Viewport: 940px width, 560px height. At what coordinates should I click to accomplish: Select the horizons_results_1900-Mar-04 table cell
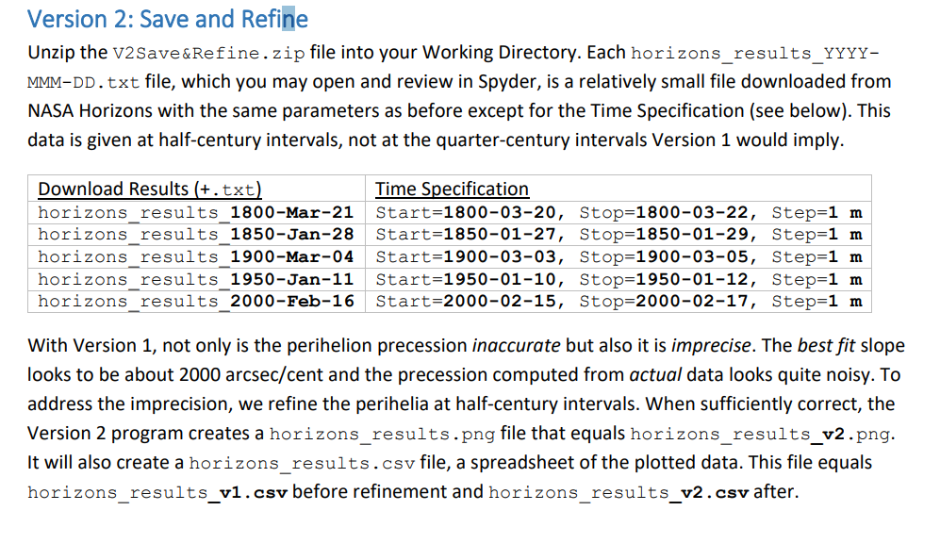pyautogui.click(x=196, y=256)
